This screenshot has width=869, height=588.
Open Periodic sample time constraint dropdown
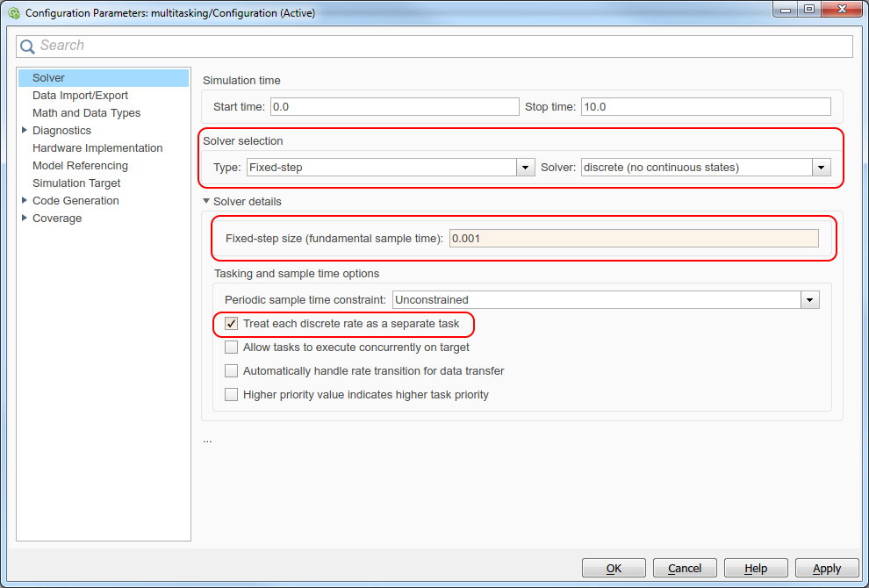click(606, 300)
